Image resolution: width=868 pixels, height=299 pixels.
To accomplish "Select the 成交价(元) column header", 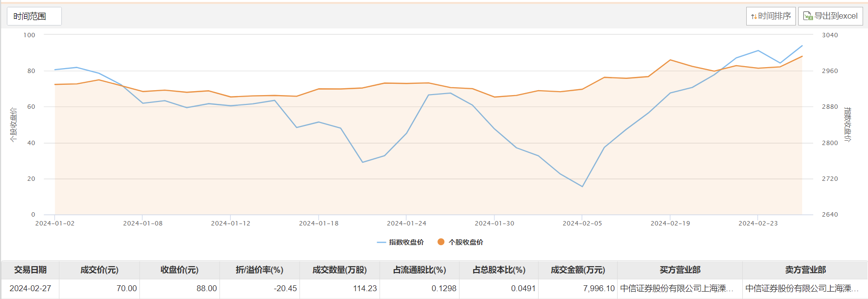I will [100, 270].
